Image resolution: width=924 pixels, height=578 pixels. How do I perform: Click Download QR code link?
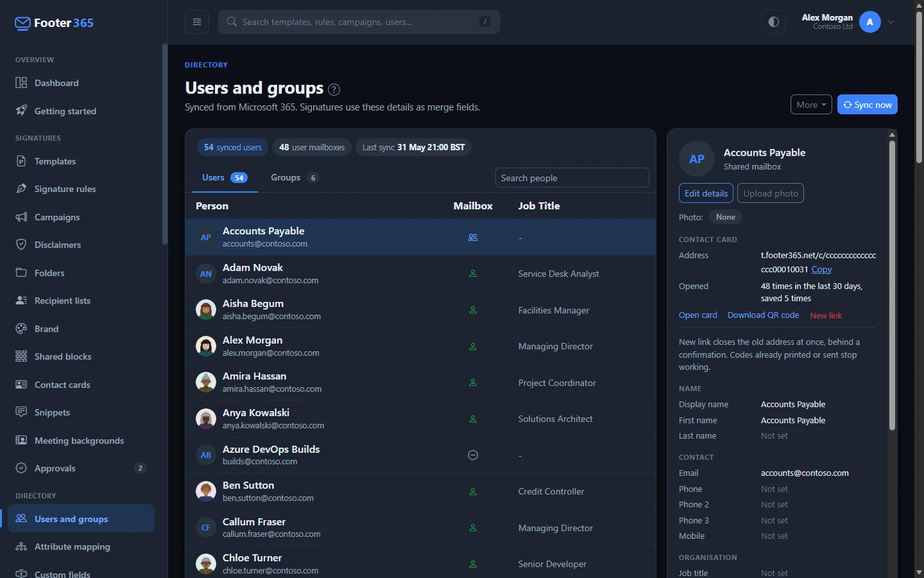pos(763,315)
